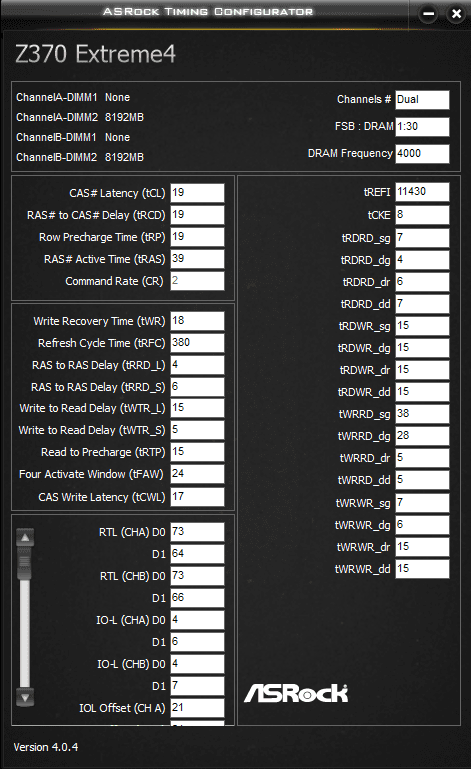Select the tWRRD_sg value field
Screen dimensions: 471x769
coord(422,414)
